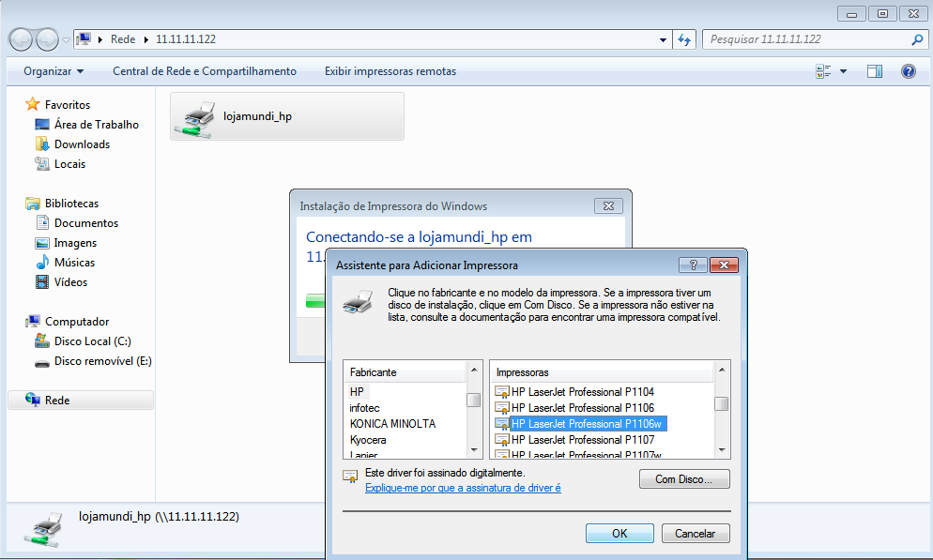
Task: Open Locais in the sidebar
Action: [x=69, y=163]
